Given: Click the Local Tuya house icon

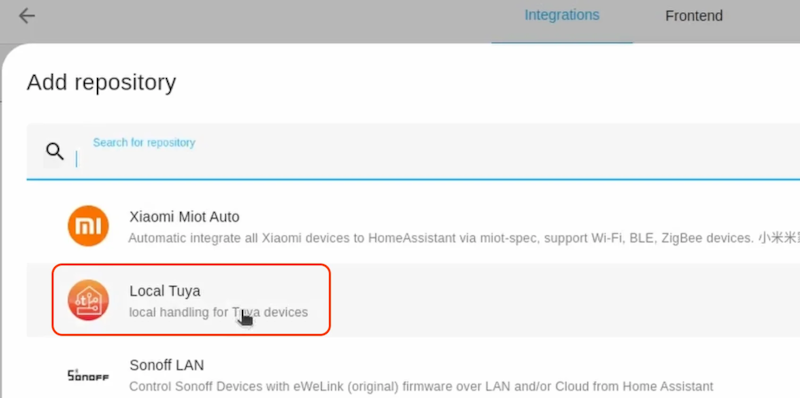Looking at the screenshot, I should [88, 300].
